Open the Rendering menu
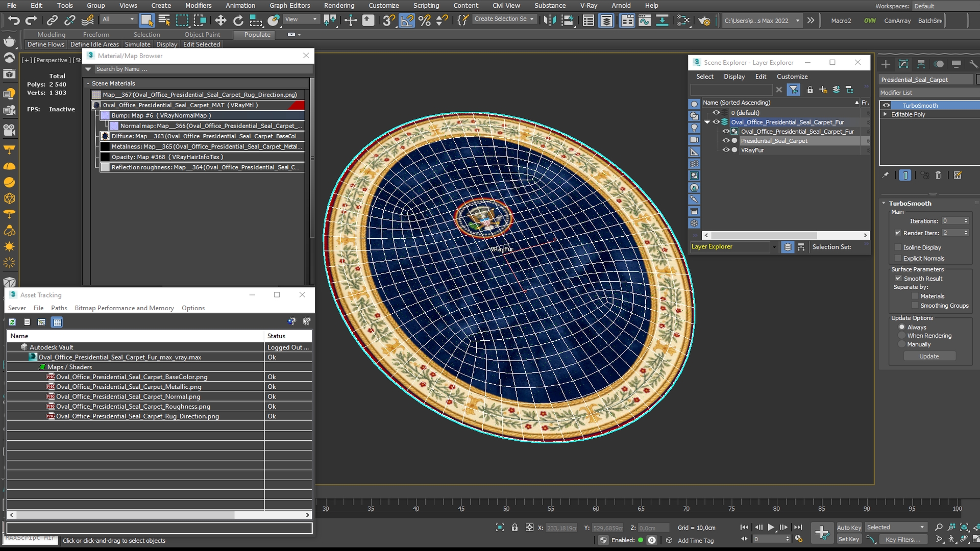The width and height of the screenshot is (980, 551). (339, 6)
